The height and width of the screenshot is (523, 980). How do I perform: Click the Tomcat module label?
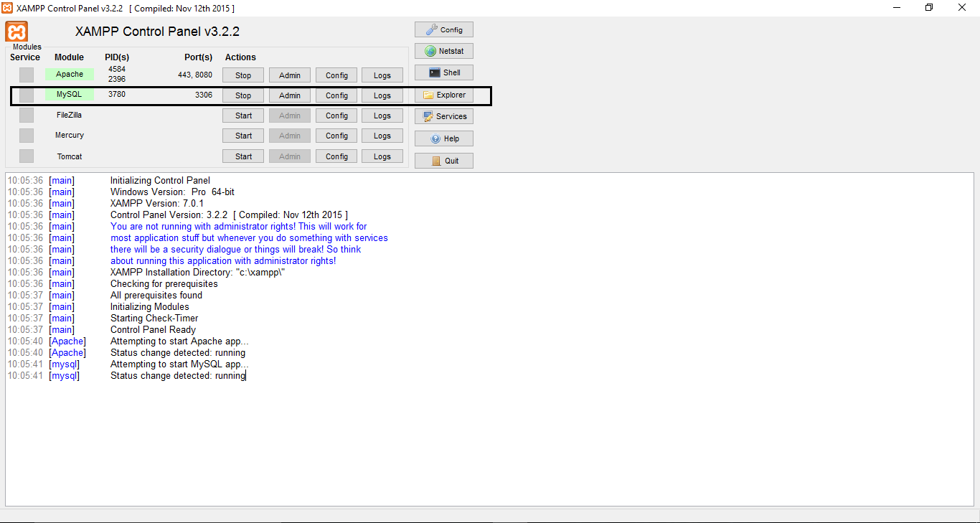coord(70,156)
